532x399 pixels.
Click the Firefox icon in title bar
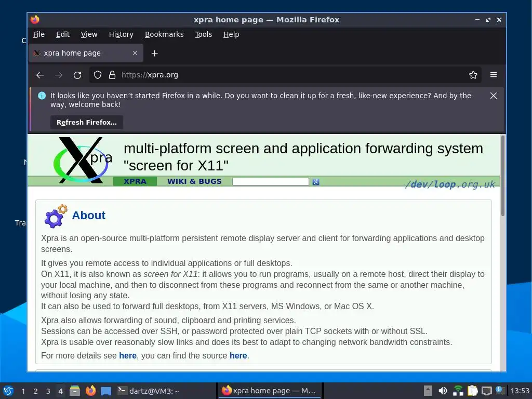tap(35, 20)
